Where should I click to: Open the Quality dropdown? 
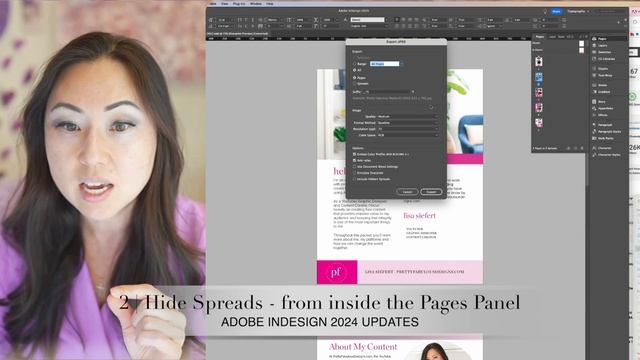407,117
